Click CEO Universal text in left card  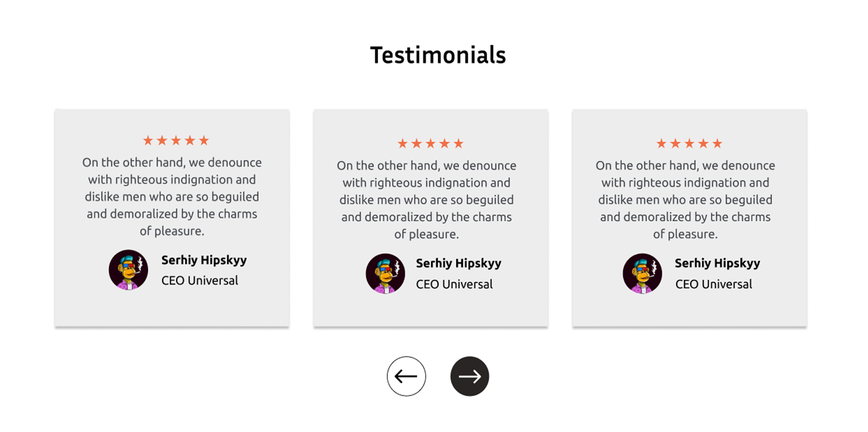[x=200, y=280]
